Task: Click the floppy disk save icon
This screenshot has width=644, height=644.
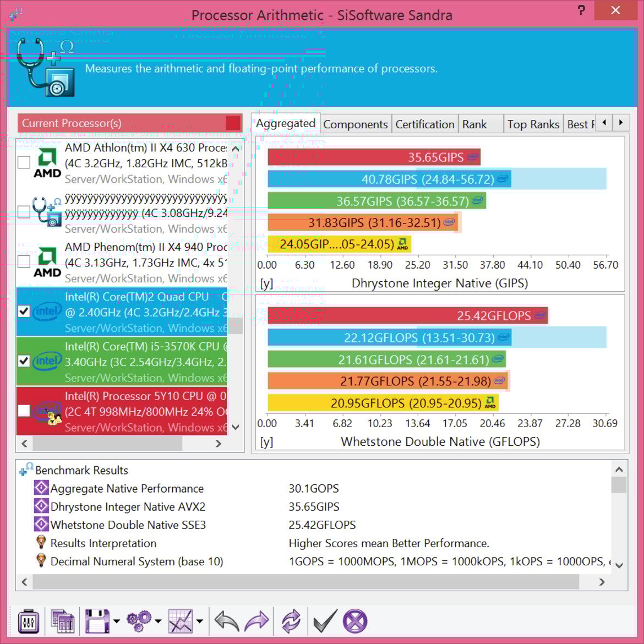Action: click(97, 621)
